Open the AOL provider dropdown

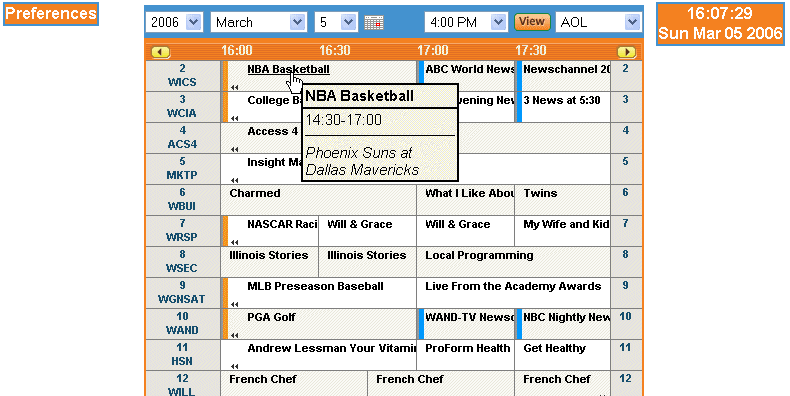coord(599,22)
